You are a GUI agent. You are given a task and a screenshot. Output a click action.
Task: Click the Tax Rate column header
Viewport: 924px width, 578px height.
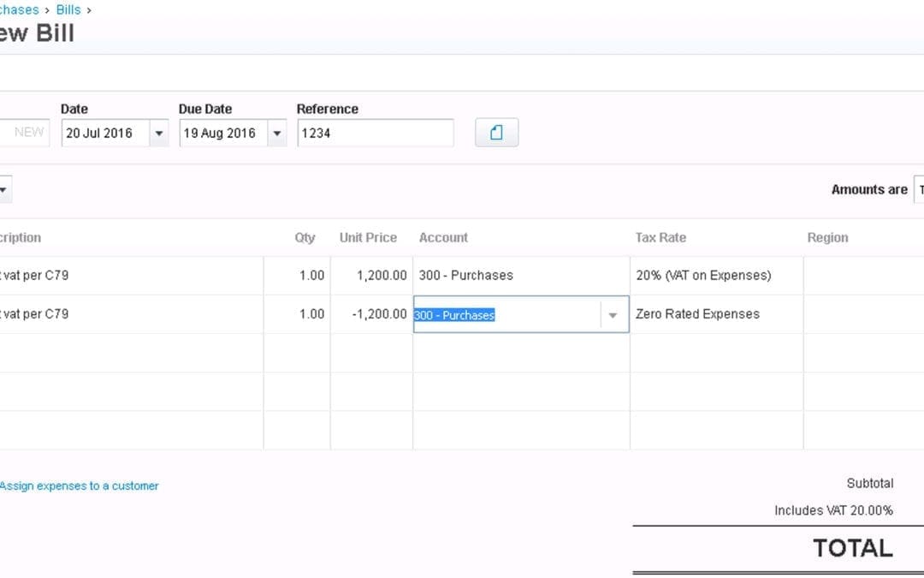660,238
